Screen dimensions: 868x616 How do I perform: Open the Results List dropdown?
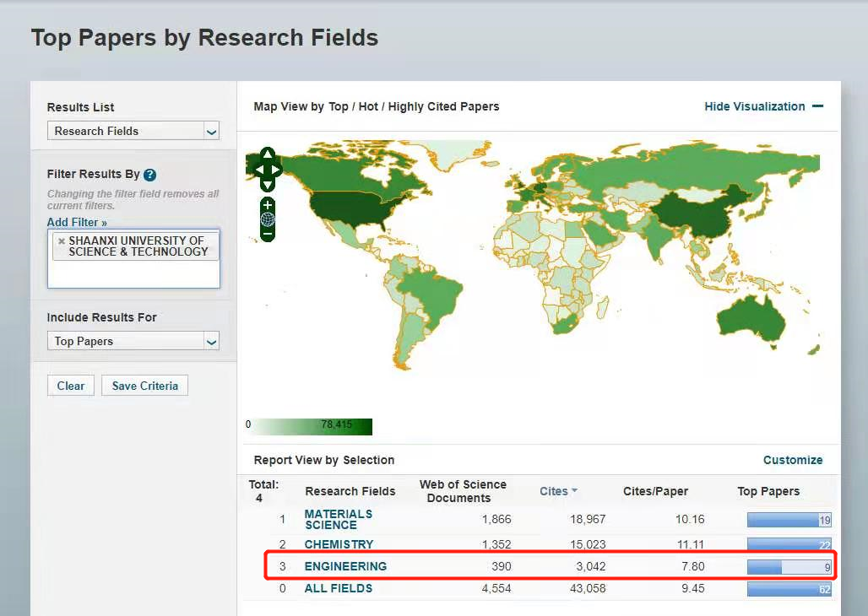tap(133, 131)
